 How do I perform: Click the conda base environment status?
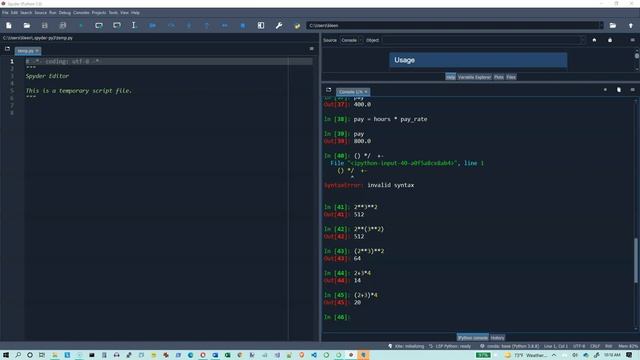click(509, 346)
